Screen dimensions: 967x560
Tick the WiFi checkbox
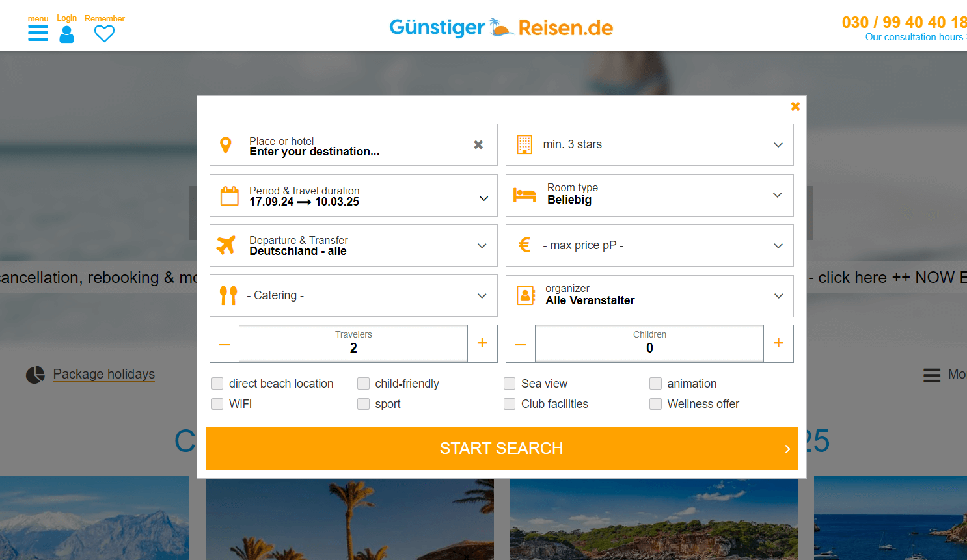[217, 404]
